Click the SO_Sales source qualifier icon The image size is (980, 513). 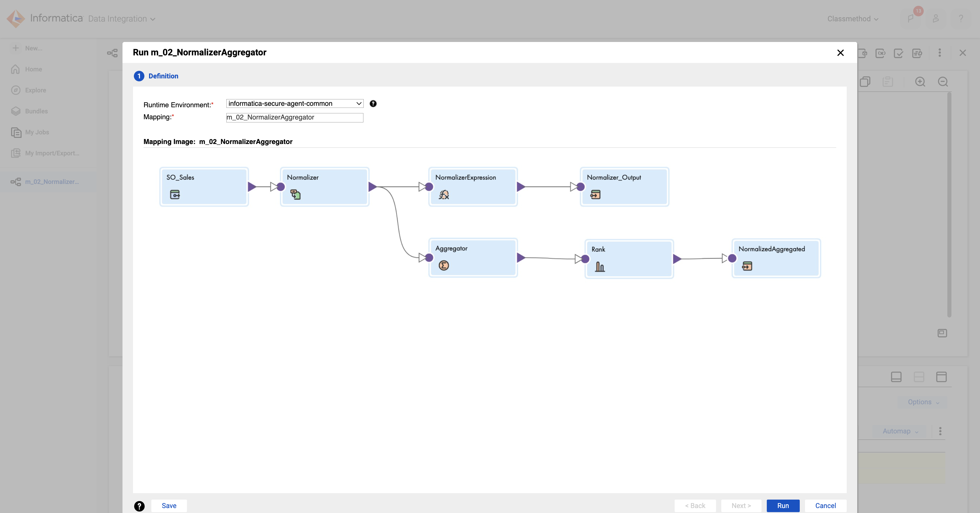pos(174,194)
